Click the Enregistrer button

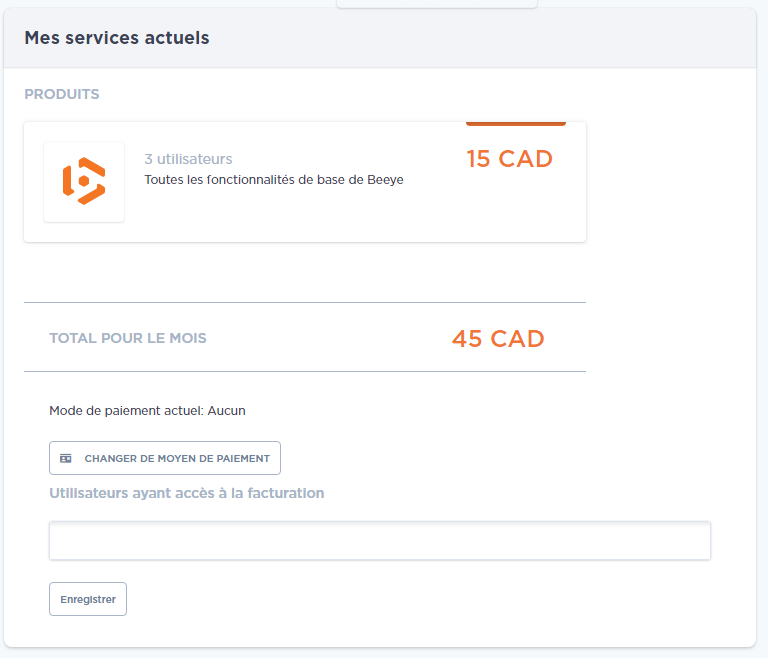(x=88, y=599)
